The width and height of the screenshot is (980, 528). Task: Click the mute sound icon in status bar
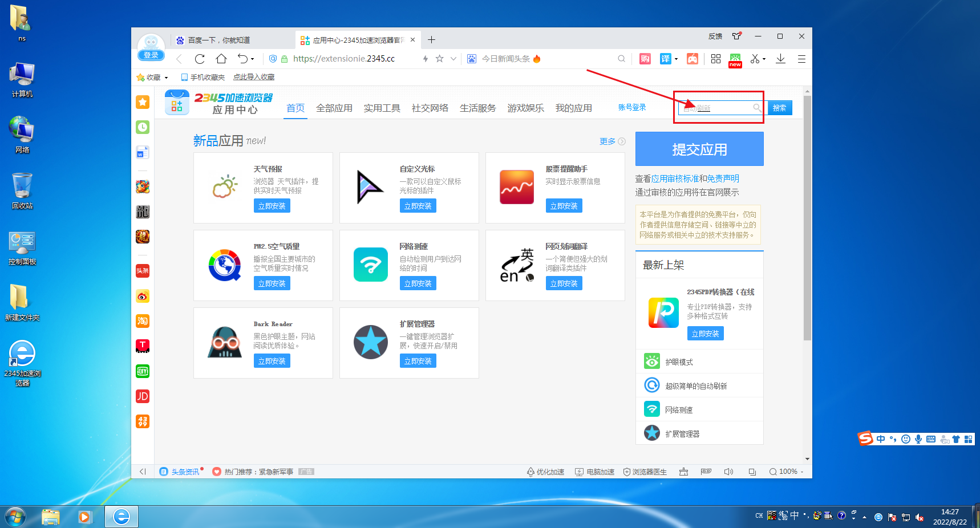click(x=728, y=472)
